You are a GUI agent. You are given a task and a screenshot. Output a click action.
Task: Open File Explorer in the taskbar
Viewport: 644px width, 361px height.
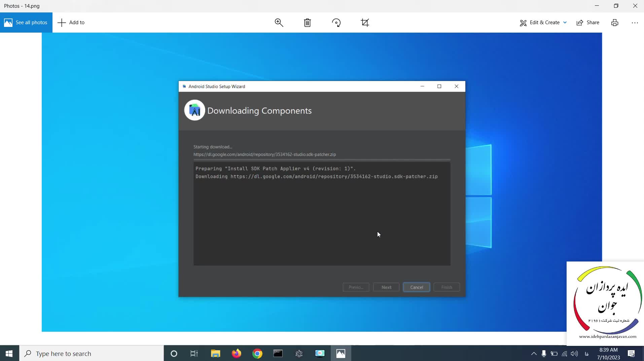coord(215,354)
